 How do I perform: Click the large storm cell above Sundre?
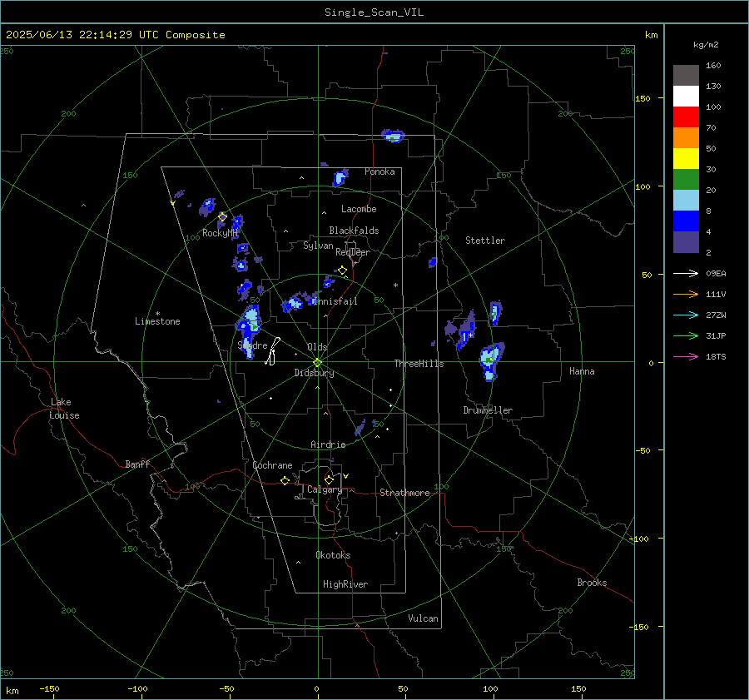click(250, 331)
